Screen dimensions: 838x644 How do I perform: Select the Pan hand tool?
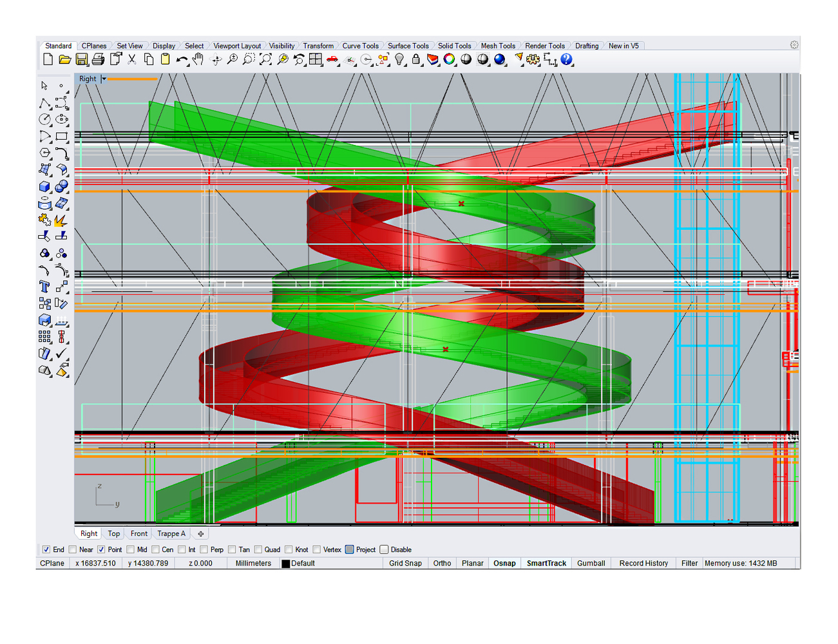198,59
